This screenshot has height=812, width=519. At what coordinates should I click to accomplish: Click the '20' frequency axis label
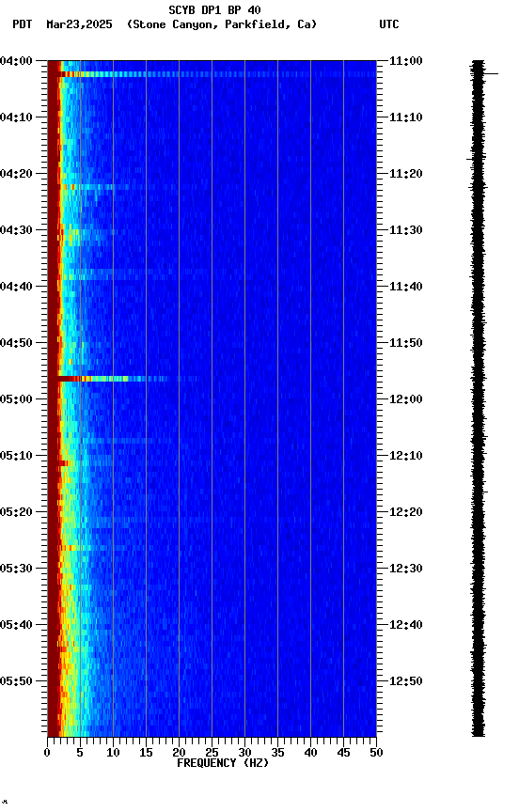coord(179,753)
